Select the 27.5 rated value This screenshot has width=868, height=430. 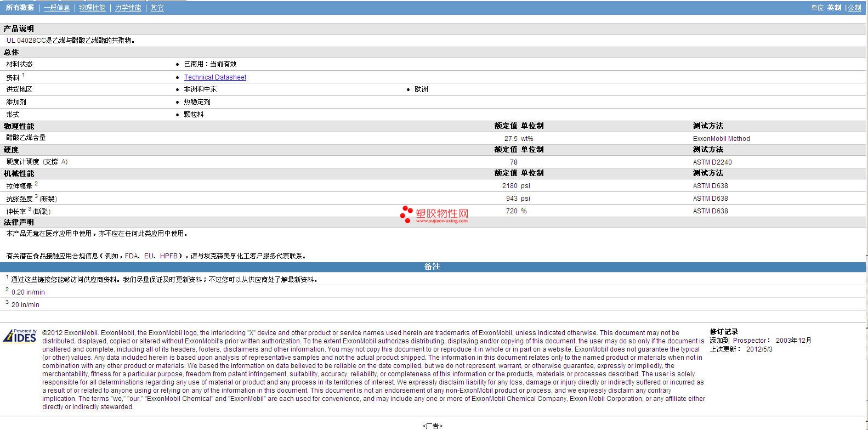coord(510,139)
